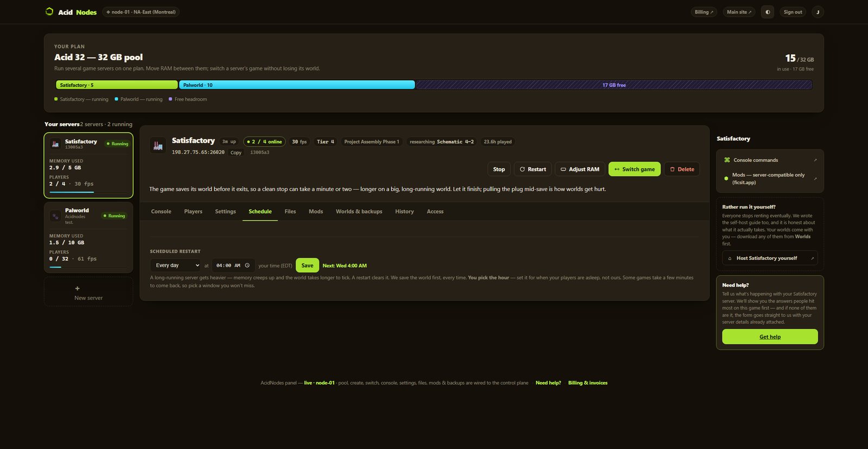Click the Switch game button
This screenshot has width=868, height=449.
coord(635,169)
